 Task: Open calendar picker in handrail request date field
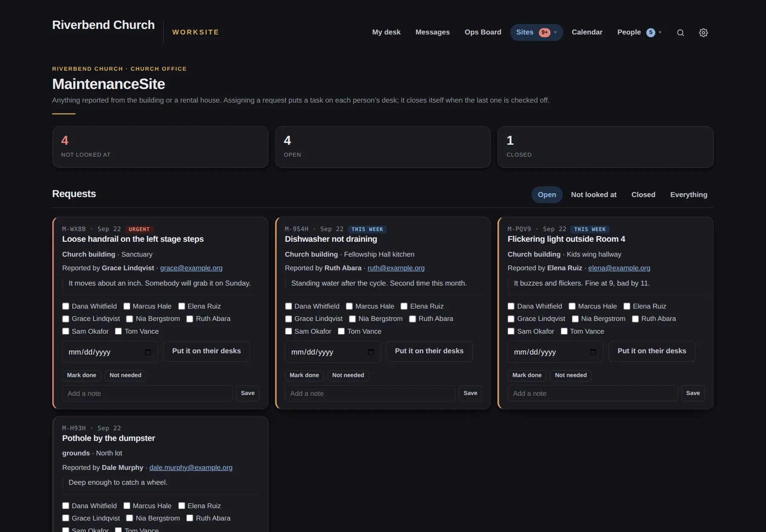tap(148, 352)
